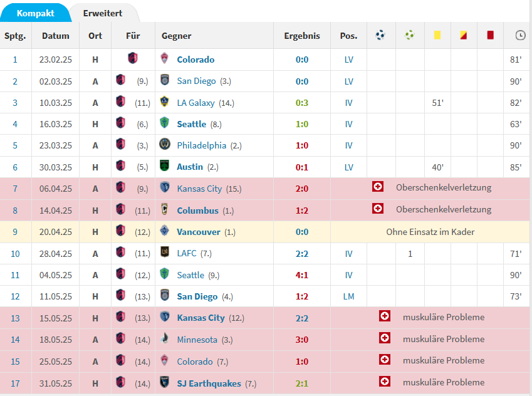Click the minutes played clock icon
Viewport: 532px width, 396px height.
[520, 35]
